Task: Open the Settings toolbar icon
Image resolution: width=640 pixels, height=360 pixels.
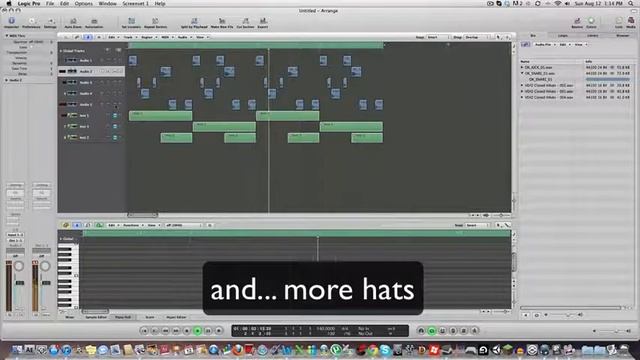Action: [50, 22]
